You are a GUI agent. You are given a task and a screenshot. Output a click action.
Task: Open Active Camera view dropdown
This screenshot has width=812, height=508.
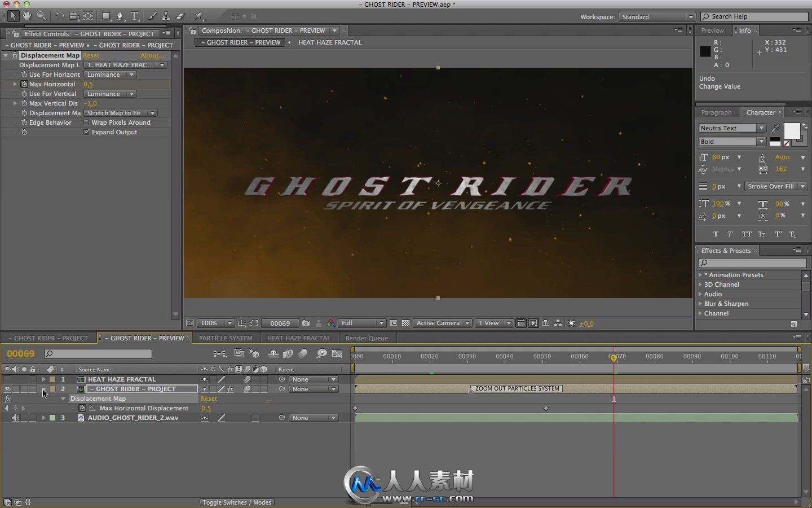pos(443,323)
